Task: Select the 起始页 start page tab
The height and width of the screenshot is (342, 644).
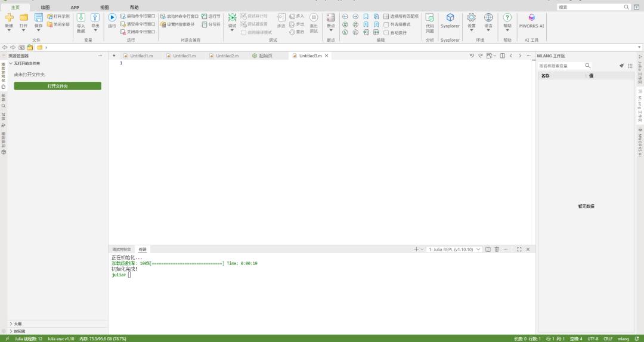Action: [x=262, y=56]
